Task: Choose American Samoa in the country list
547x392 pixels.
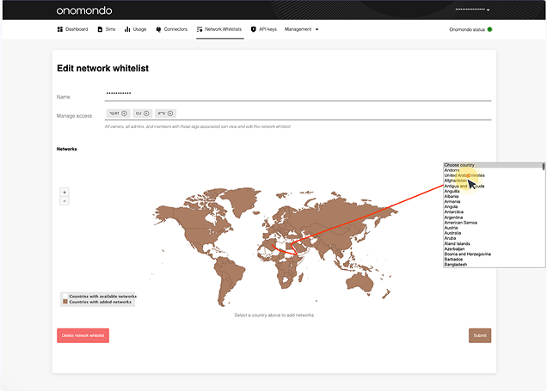Action: tap(493, 223)
